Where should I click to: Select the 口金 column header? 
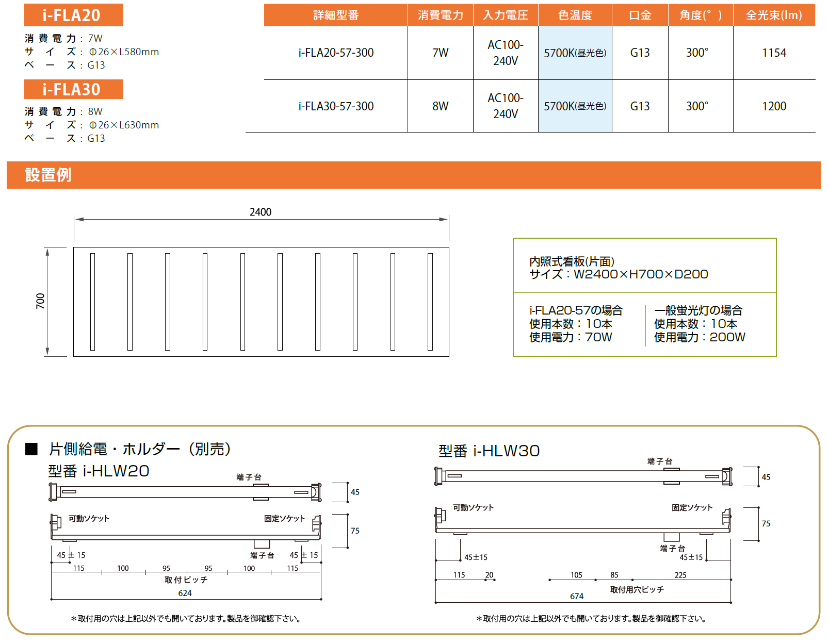[640, 15]
